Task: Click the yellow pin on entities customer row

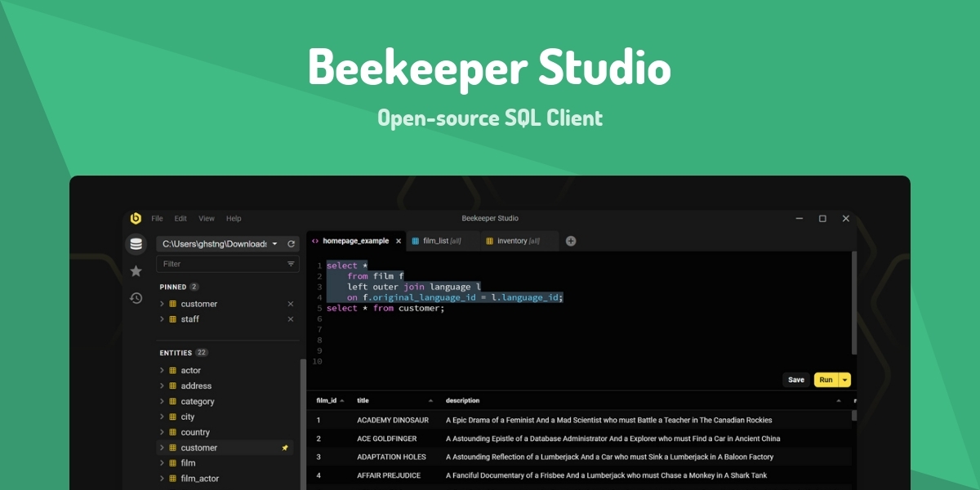Action: click(285, 448)
